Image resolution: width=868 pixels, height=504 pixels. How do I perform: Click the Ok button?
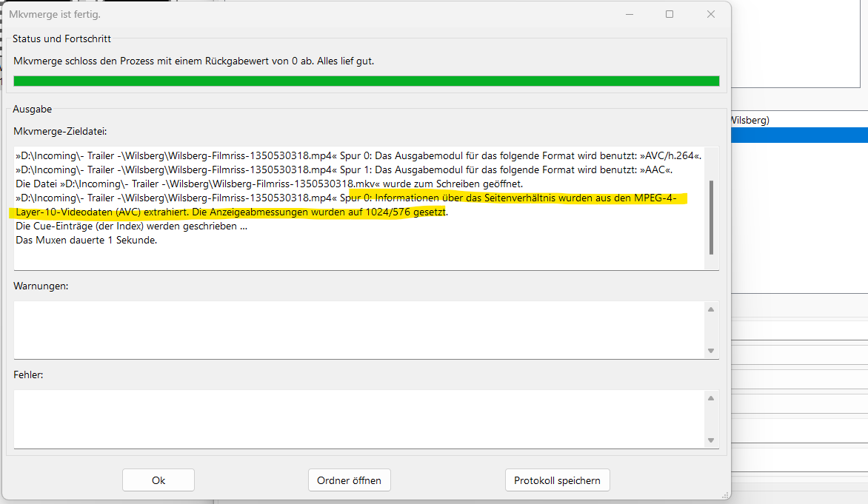point(158,480)
